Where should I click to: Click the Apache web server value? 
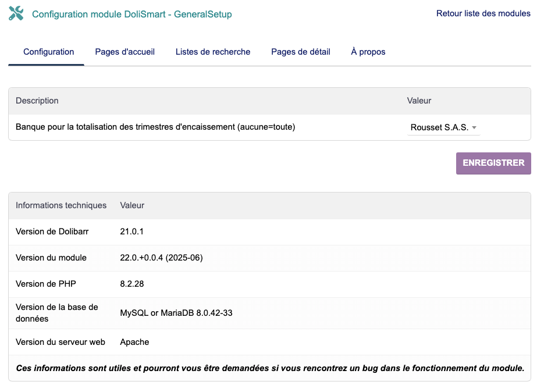pos(134,342)
